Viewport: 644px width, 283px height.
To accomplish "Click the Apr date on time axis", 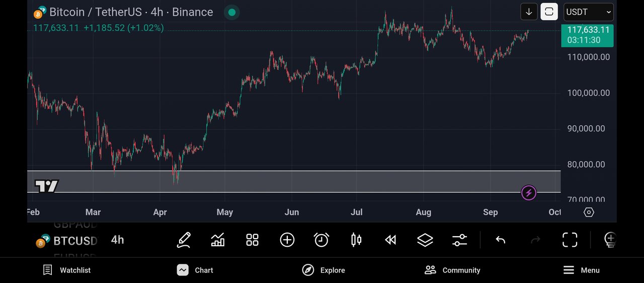I will [160, 212].
